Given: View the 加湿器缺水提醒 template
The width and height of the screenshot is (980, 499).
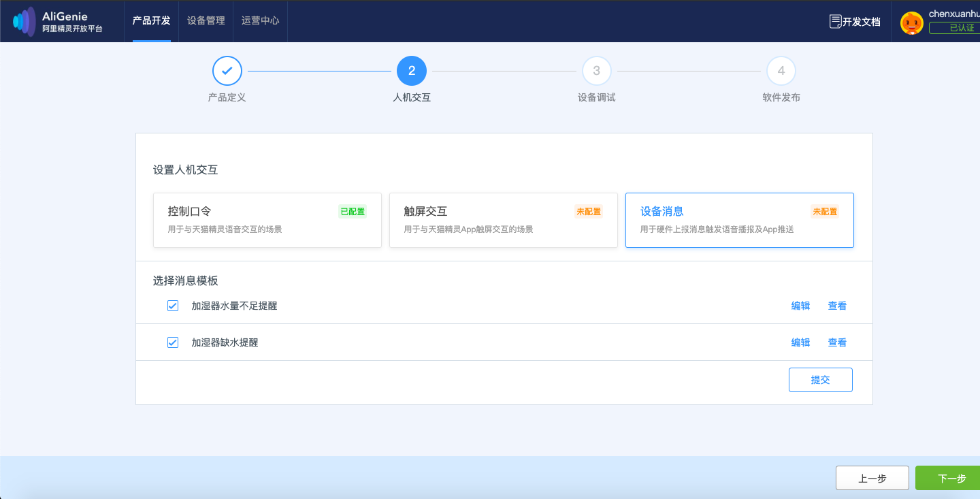Looking at the screenshot, I should [x=838, y=343].
